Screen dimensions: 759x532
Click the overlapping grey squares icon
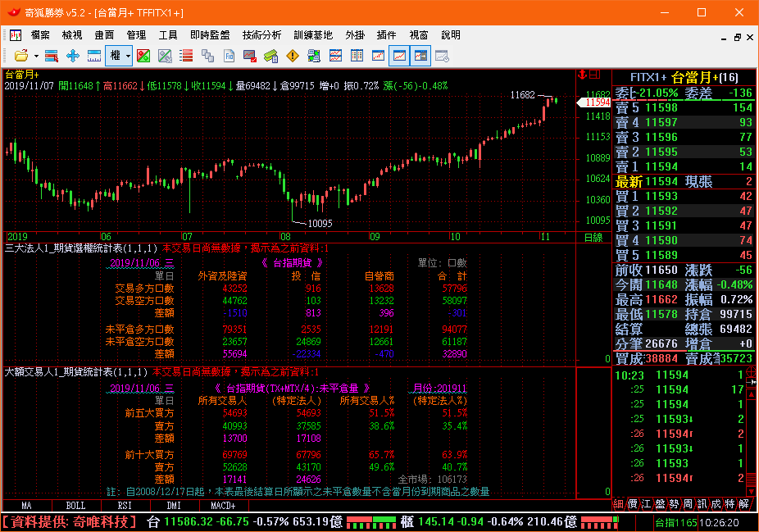pyautogui.click(x=207, y=56)
